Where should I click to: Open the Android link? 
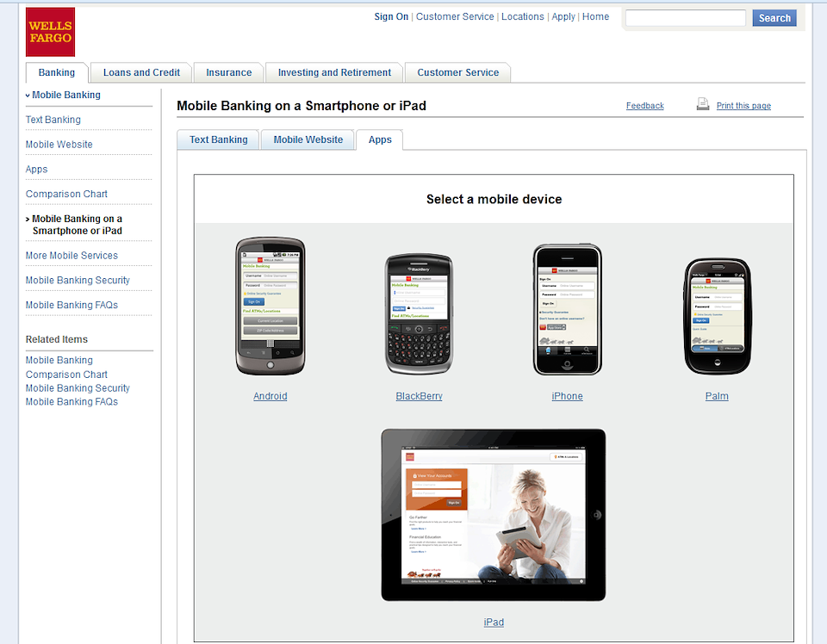(270, 396)
